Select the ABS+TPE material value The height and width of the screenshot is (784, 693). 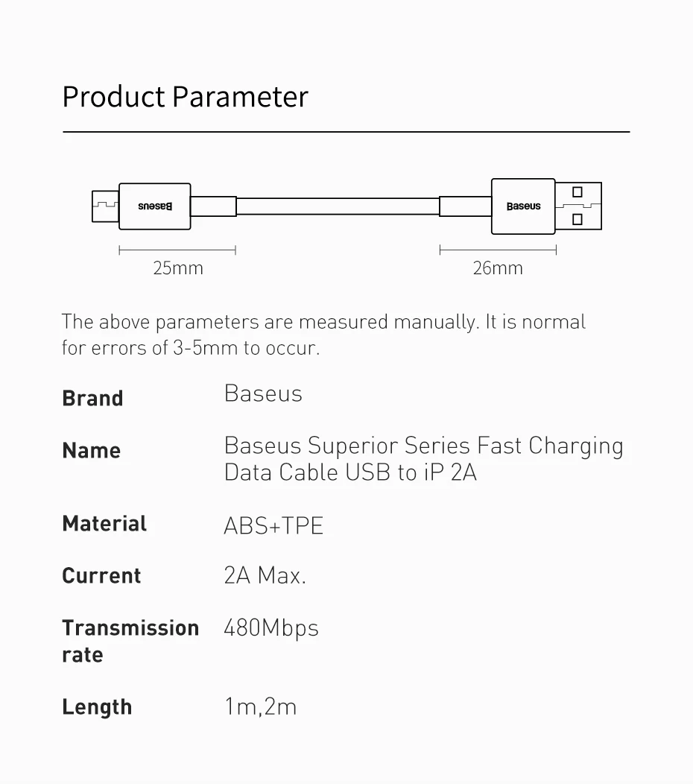(x=273, y=526)
